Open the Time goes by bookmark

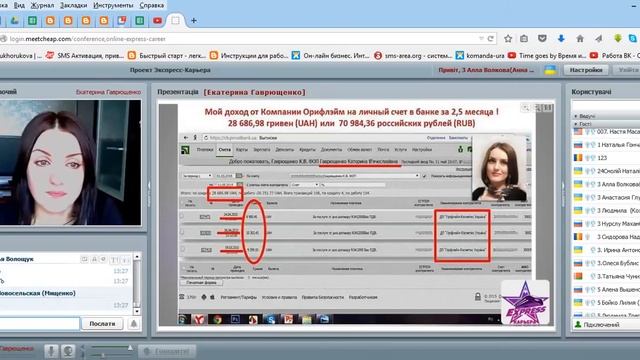click(x=547, y=55)
